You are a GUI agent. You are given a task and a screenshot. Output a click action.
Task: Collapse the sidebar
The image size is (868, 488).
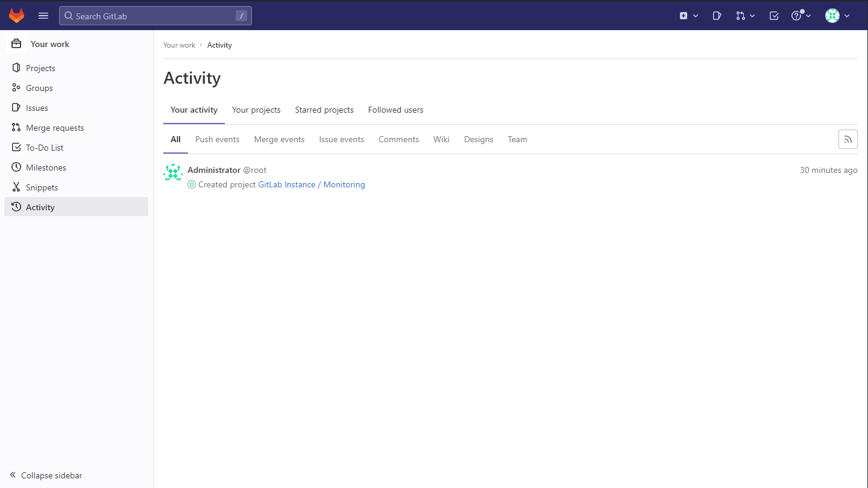(x=46, y=475)
